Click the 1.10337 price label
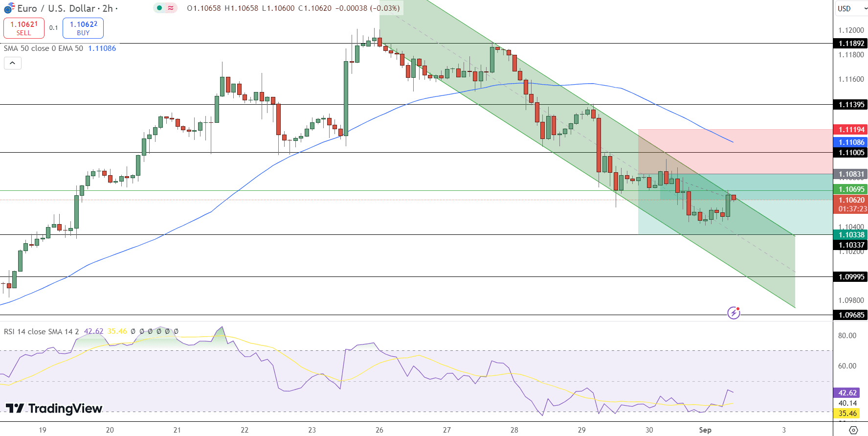The height and width of the screenshot is (436, 868). point(851,245)
